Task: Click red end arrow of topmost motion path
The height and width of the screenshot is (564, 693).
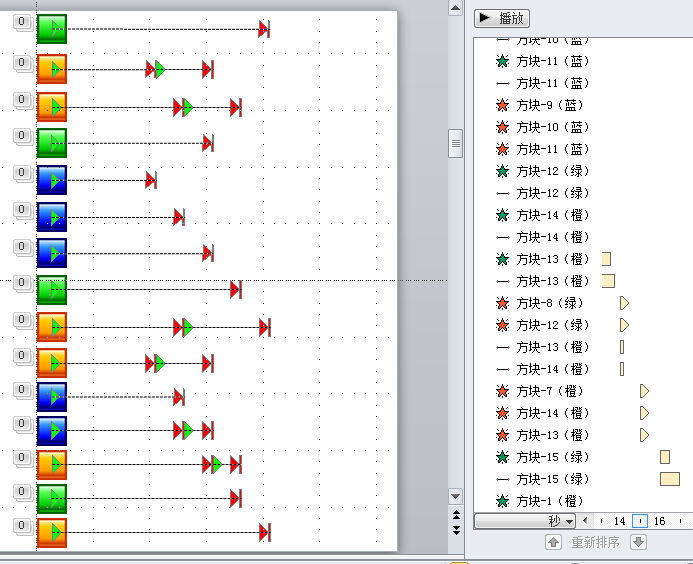Action: (264, 29)
